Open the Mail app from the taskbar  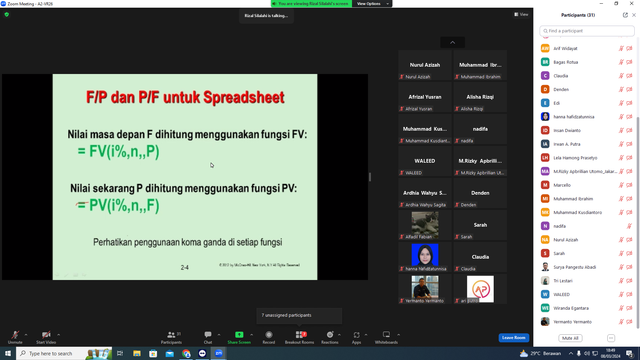click(169, 353)
